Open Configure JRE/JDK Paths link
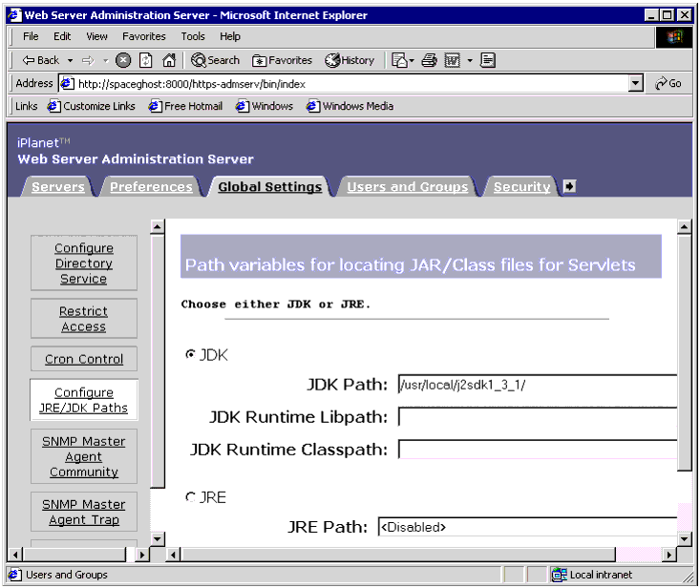This screenshot has height=588, width=700. click(x=83, y=400)
